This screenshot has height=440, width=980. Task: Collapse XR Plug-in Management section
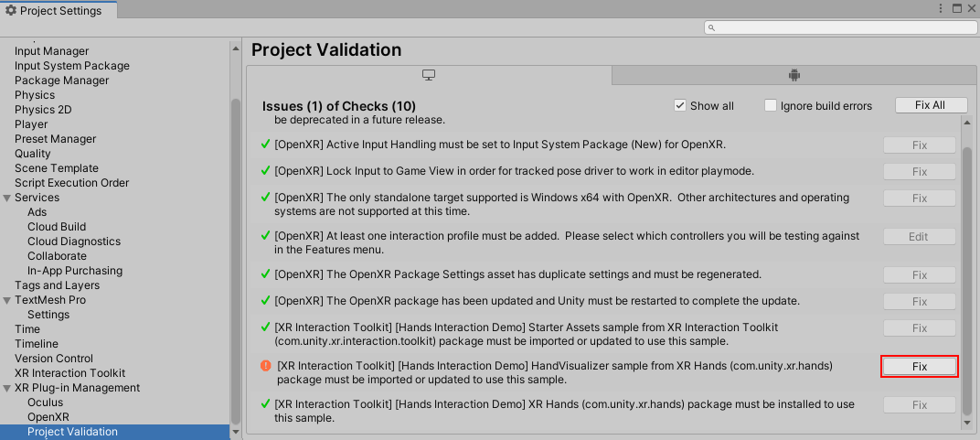(7, 388)
